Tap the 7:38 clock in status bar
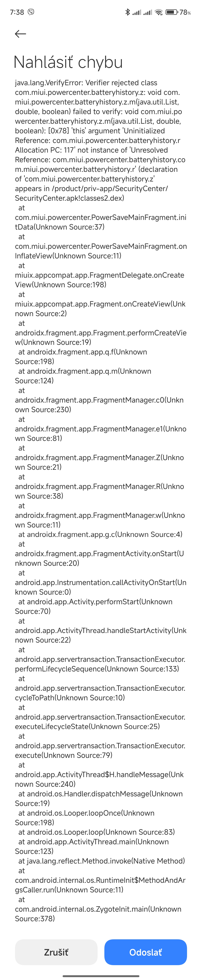202x980 pixels. (x=17, y=12)
